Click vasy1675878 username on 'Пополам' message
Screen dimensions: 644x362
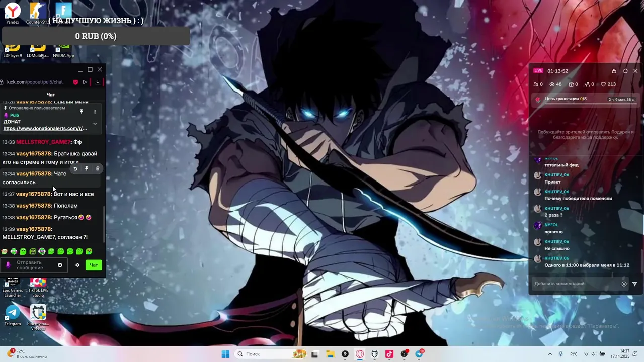click(x=34, y=206)
